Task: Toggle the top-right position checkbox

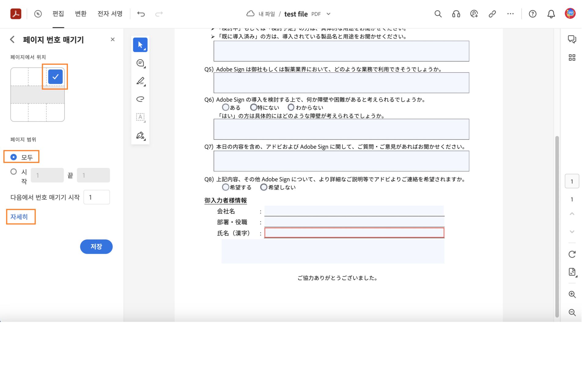Action: (x=55, y=77)
